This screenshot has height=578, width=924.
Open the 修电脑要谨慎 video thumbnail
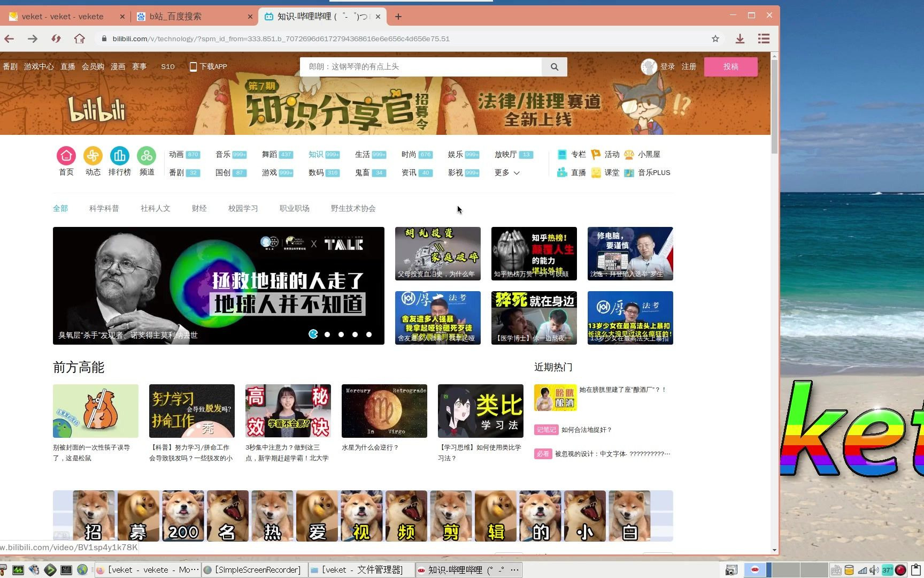[x=630, y=254]
